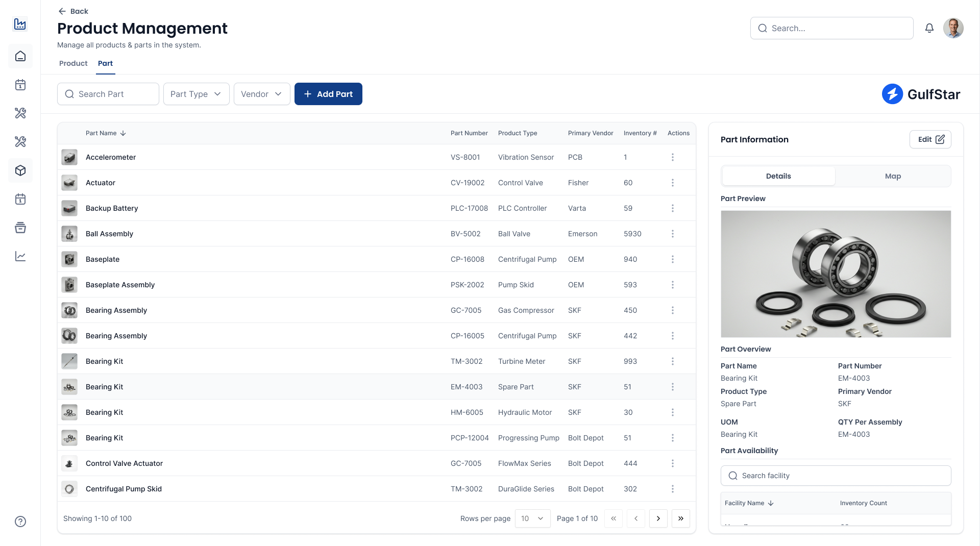This screenshot has width=980, height=546.
Task: Select the Inventory archive icon in sidebar
Action: [x=20, y=228]
